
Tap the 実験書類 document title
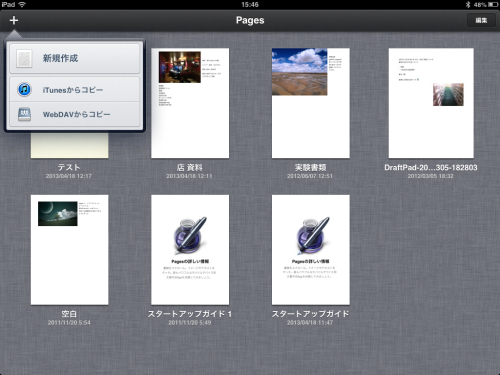pos(310,167)
